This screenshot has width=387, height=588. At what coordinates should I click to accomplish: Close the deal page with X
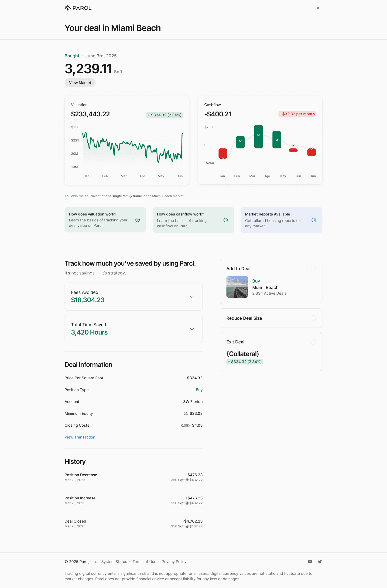pyautogui.click(x=318, y=8)
